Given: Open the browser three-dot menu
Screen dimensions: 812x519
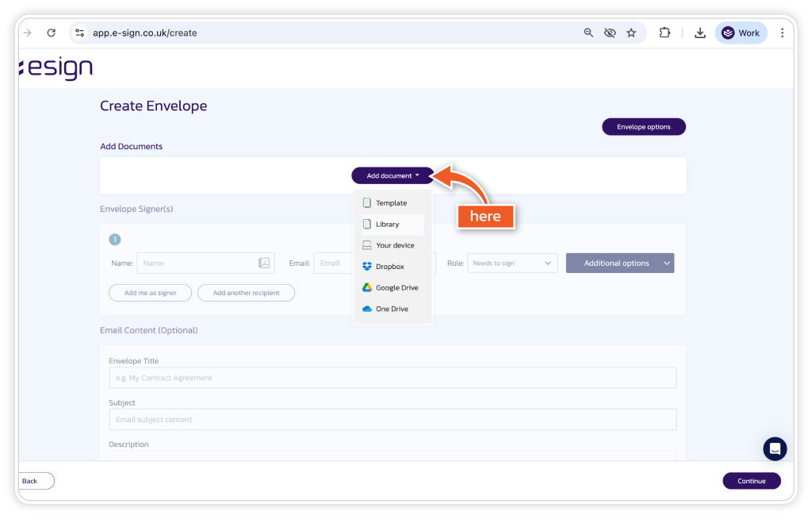Looking at the screenshot, I should (782, 33).
